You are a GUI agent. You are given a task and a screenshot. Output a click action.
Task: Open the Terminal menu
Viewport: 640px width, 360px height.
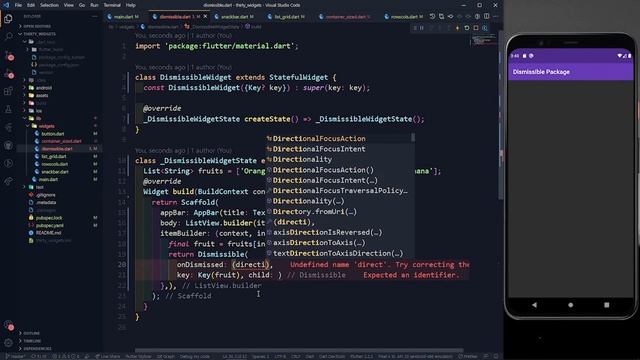[112, 5]
